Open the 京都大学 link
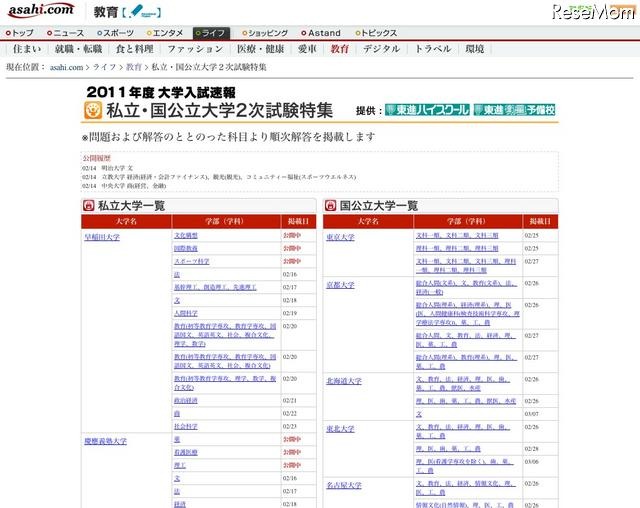Viewport: 640px width, 508px height. 340,285
